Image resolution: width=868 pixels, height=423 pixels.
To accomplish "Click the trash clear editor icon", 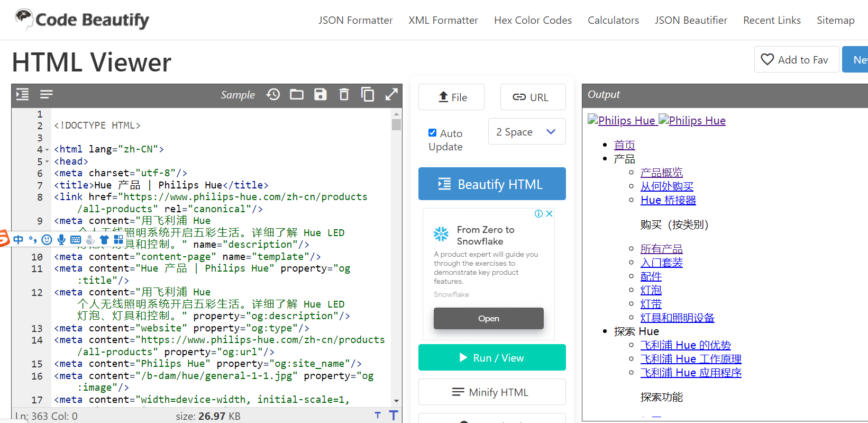I will tap(344, 95).
